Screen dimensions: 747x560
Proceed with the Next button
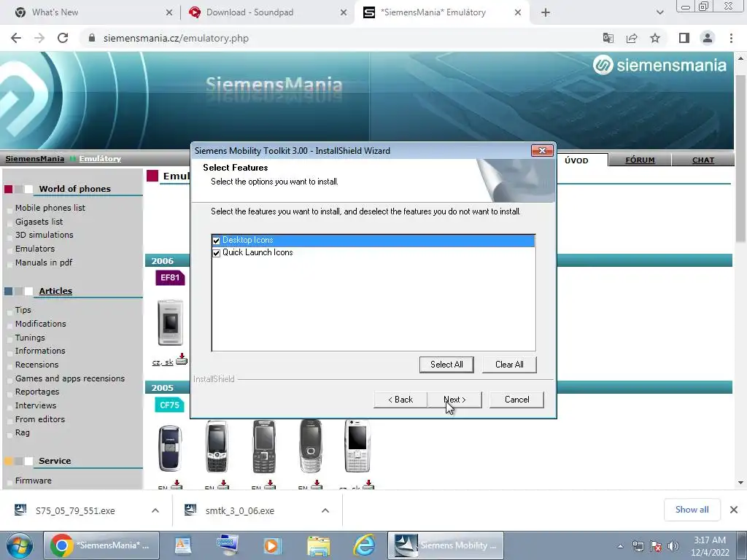(x=454, y=400)
